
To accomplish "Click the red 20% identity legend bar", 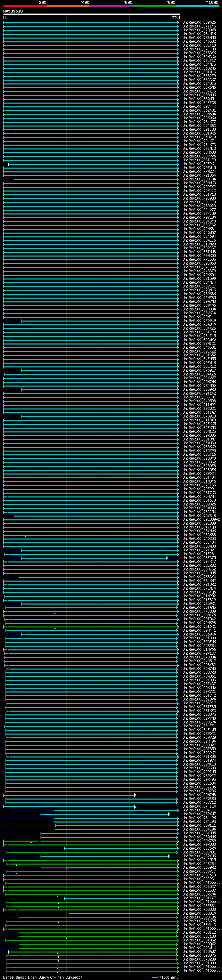I will (25, 6).
